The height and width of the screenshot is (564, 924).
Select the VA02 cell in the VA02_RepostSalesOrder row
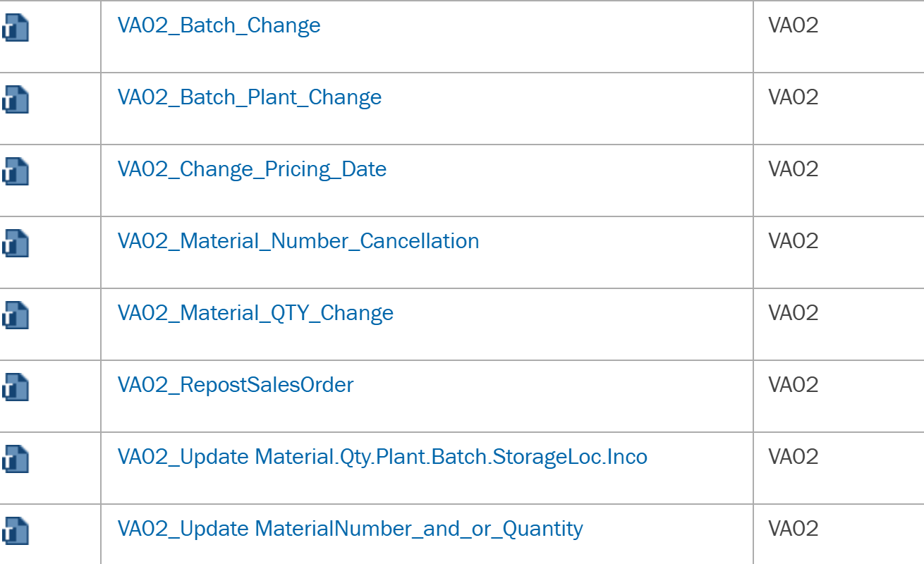(793, 386)
